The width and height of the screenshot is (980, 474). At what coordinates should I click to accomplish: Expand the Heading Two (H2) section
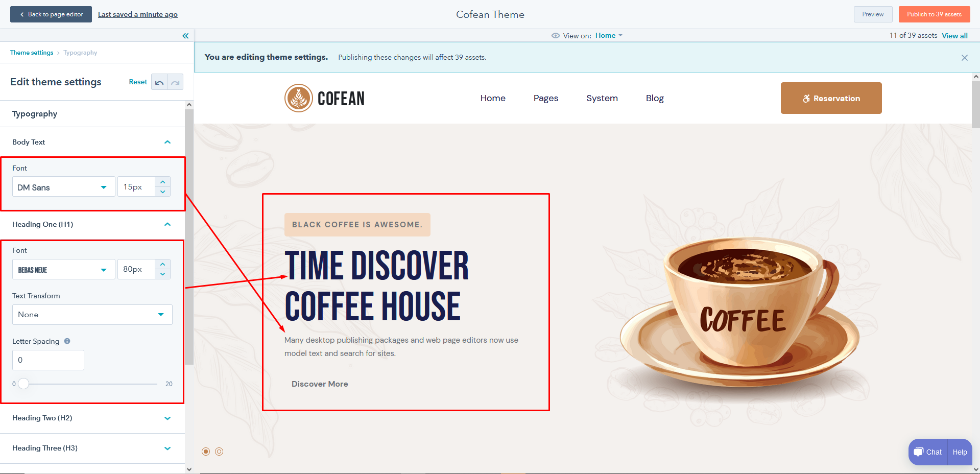(168, 418)
